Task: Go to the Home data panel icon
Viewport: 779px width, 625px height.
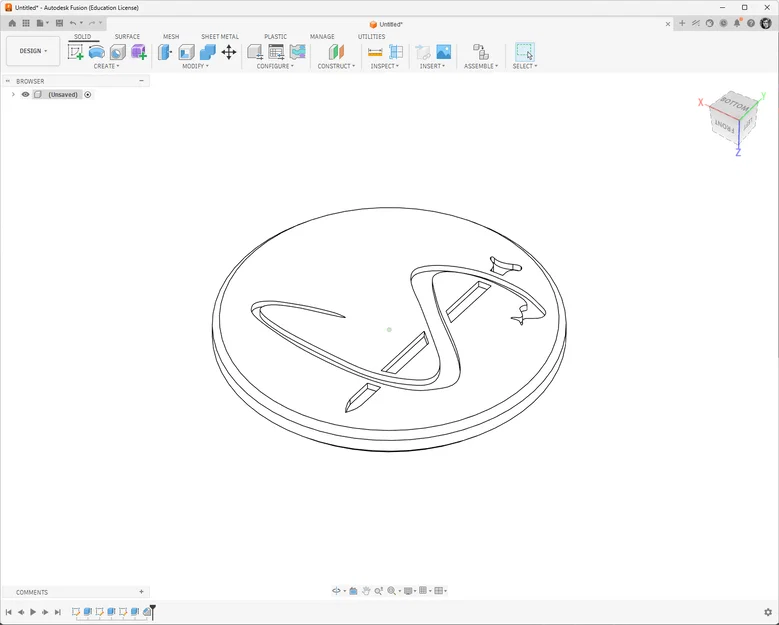Action: (12, 23)
